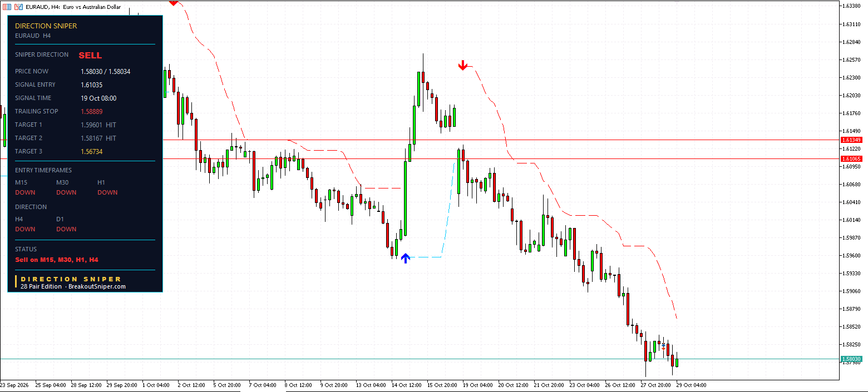The image size is (868, 392).
Task: Open the Depth of Market icon
Action: [x=7, y=6]
